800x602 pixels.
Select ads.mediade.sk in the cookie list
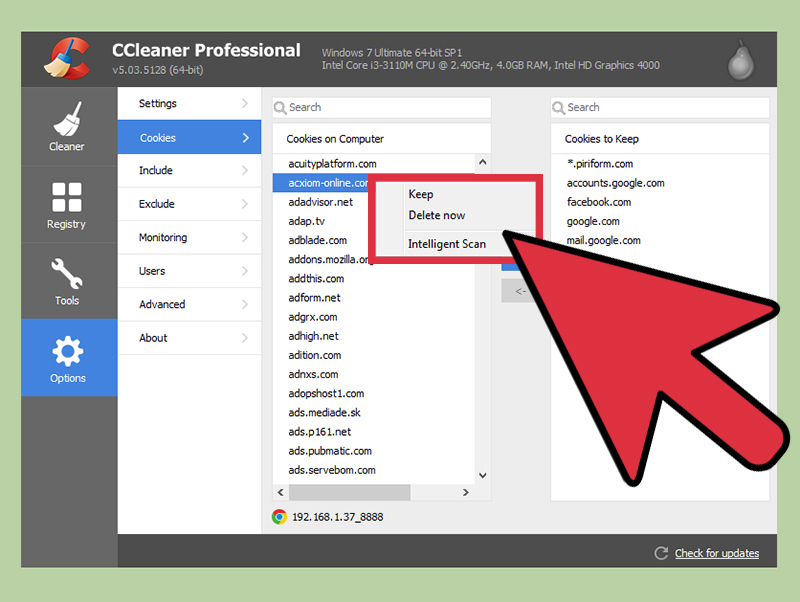[324, 412]
